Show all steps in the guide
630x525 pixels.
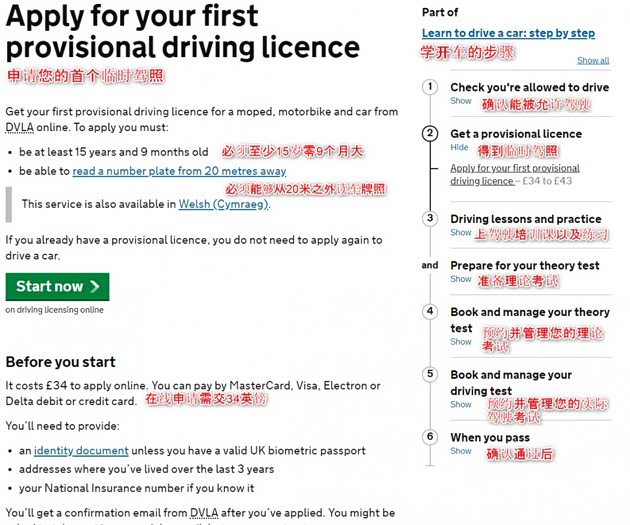tap(592, 61)
